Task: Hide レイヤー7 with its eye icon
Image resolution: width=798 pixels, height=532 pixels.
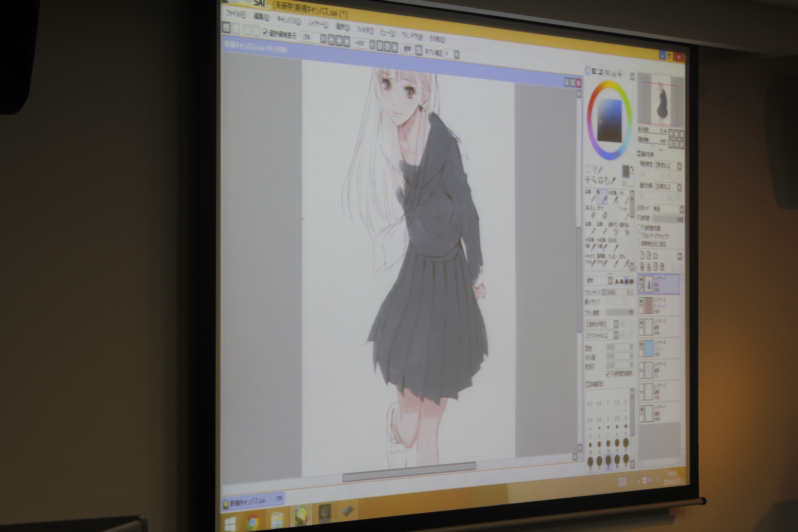Action: click(641, 280)
